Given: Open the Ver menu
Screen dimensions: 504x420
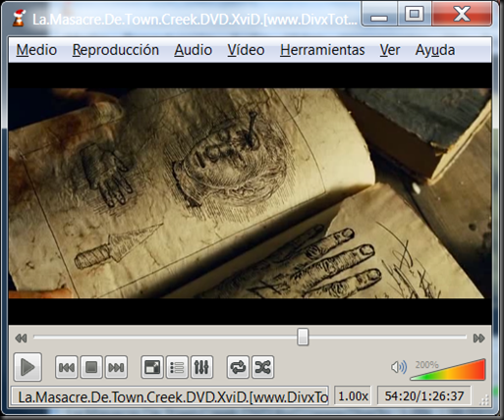Looking at the screenshot, I should point(390,50).
